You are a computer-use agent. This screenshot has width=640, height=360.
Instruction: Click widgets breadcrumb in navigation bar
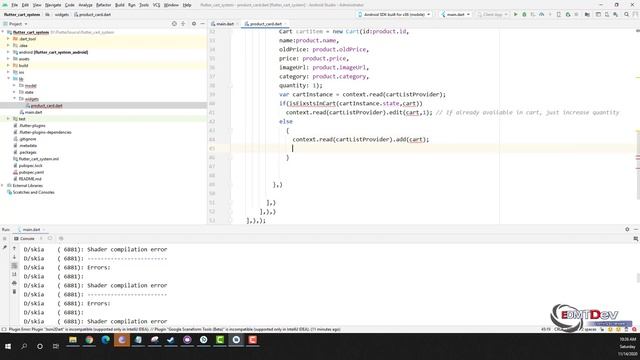pos(62,14)
